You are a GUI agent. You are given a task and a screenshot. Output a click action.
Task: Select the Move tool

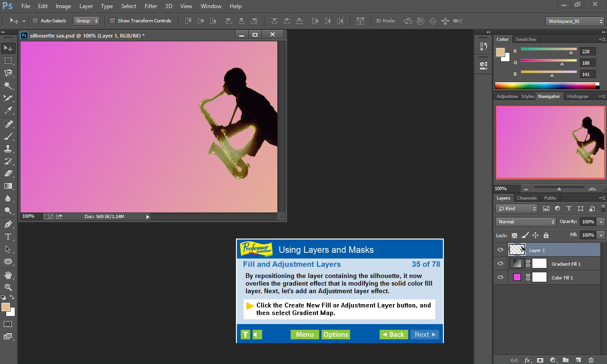(8, 48)
